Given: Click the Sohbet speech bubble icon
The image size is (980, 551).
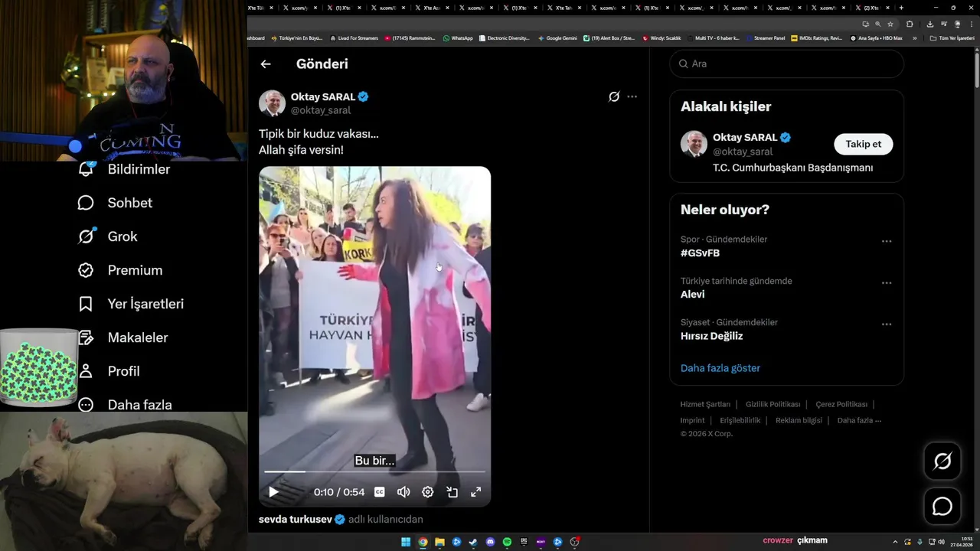Looking at the screenshot, I should coord(86,203).
